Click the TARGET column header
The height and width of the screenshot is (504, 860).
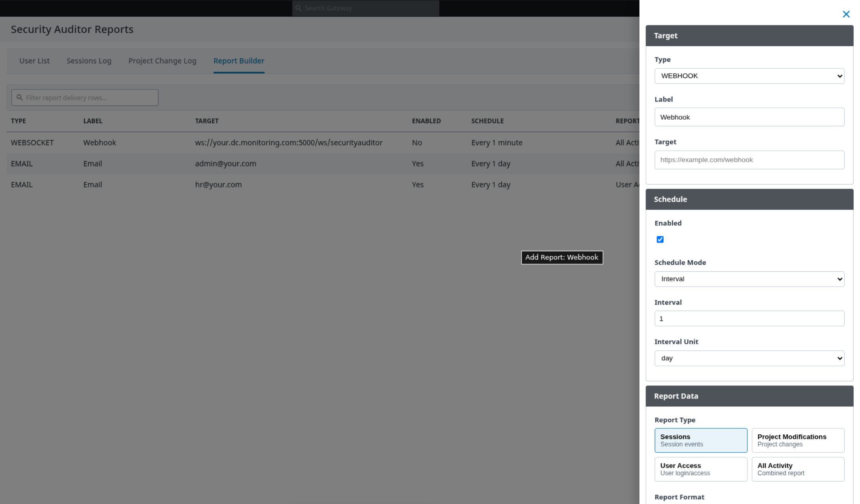tap(207, 121)
